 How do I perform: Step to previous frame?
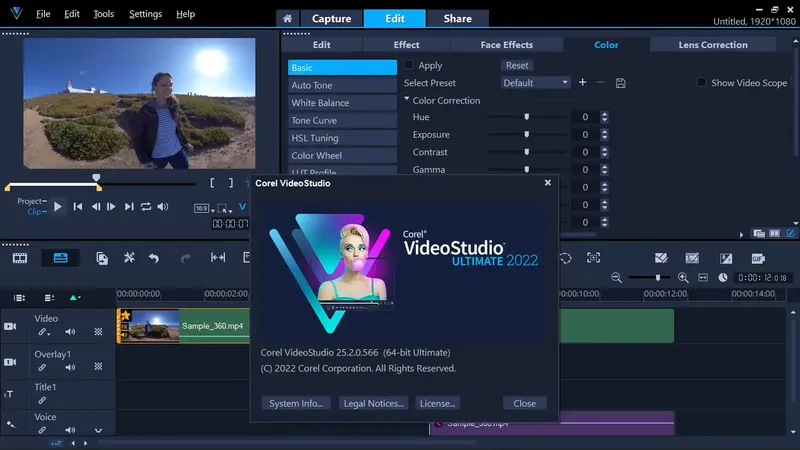[x=95, y=207]
